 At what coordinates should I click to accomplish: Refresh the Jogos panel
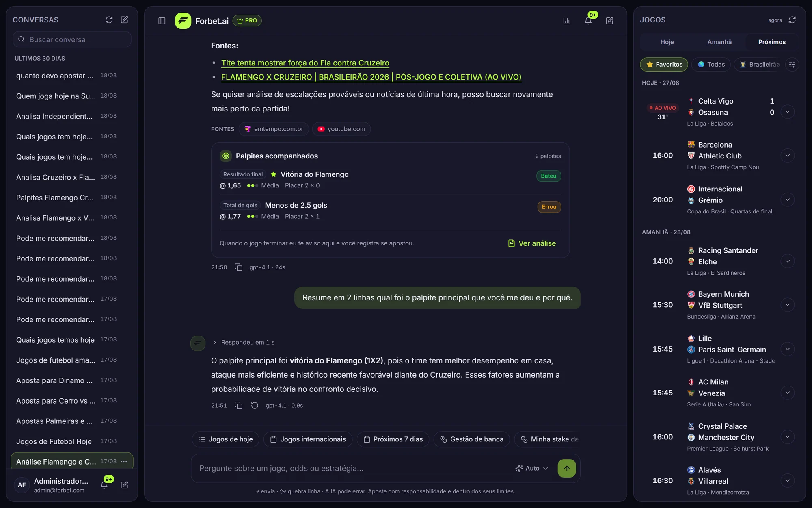[x=792, y=20]
